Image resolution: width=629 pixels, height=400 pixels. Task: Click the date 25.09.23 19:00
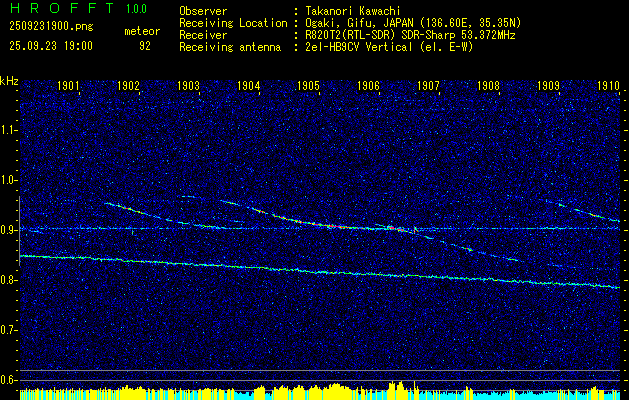pos(51,46)
